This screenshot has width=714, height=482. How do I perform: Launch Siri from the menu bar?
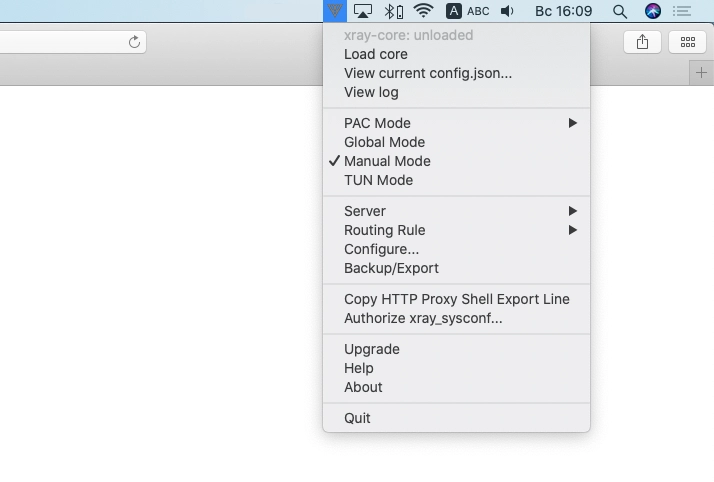653,11
